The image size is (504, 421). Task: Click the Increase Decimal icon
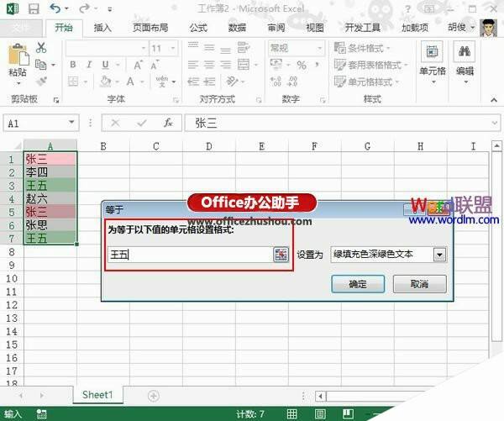pyautogui.click(x=276, y=82)
